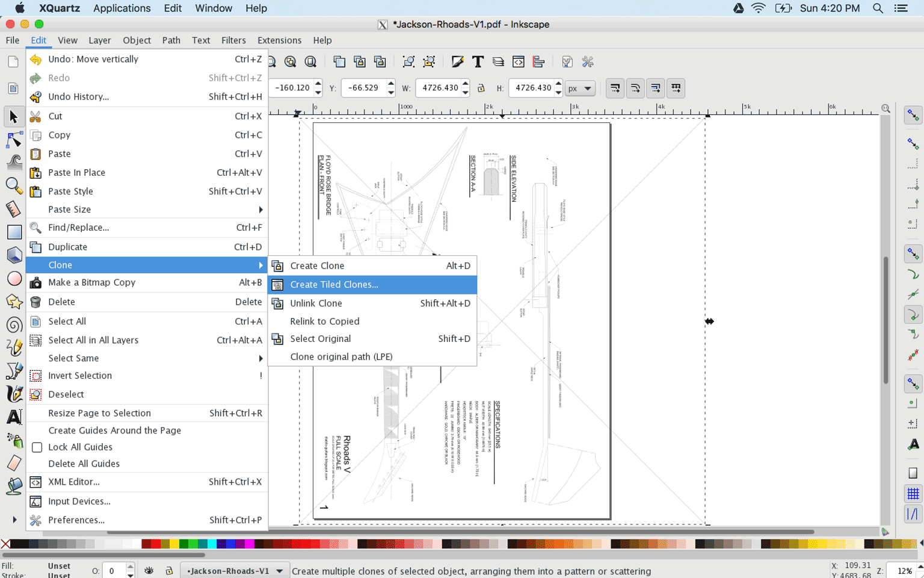This screenshot has height=578, width=924.
Task: Decrease the H height spinner
Action: pyautogui.click(x=559, y=92)
